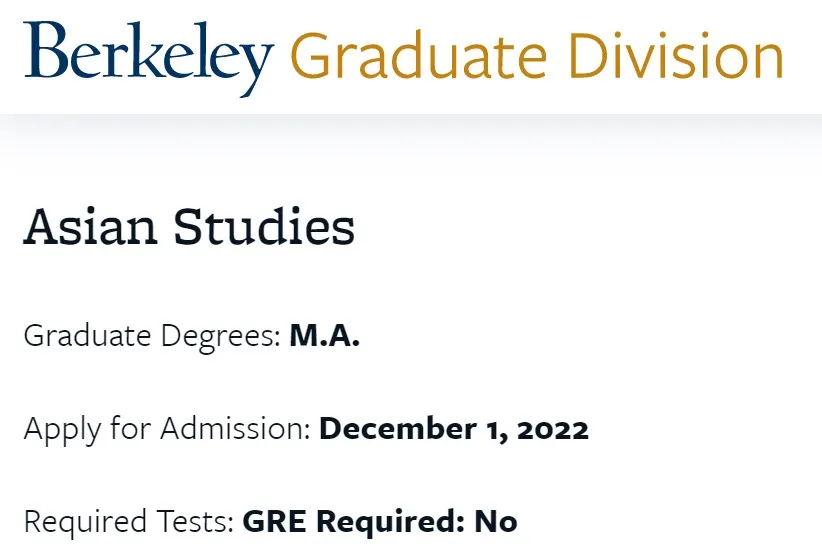Click the bold GRE Required text
The image size is (822, 556).
[x=353, y=521]
